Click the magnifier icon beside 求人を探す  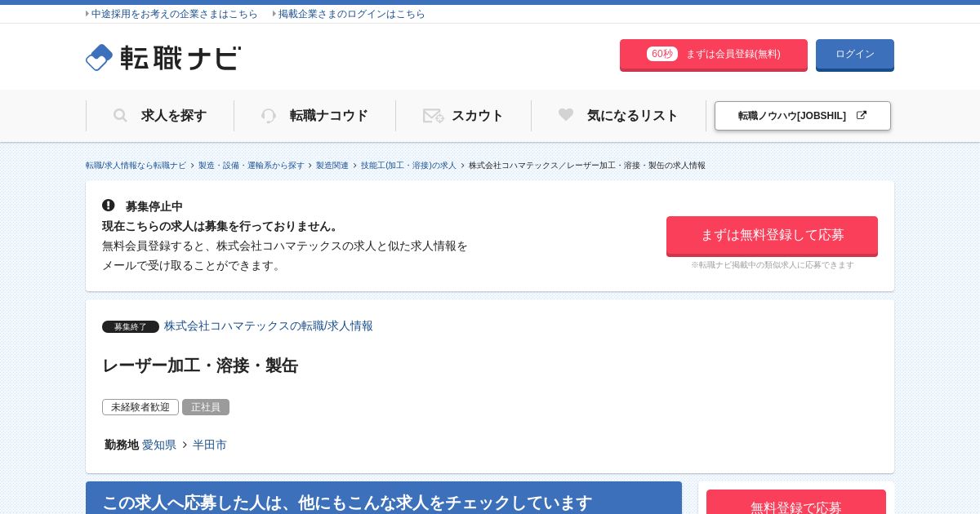[120, 116]
